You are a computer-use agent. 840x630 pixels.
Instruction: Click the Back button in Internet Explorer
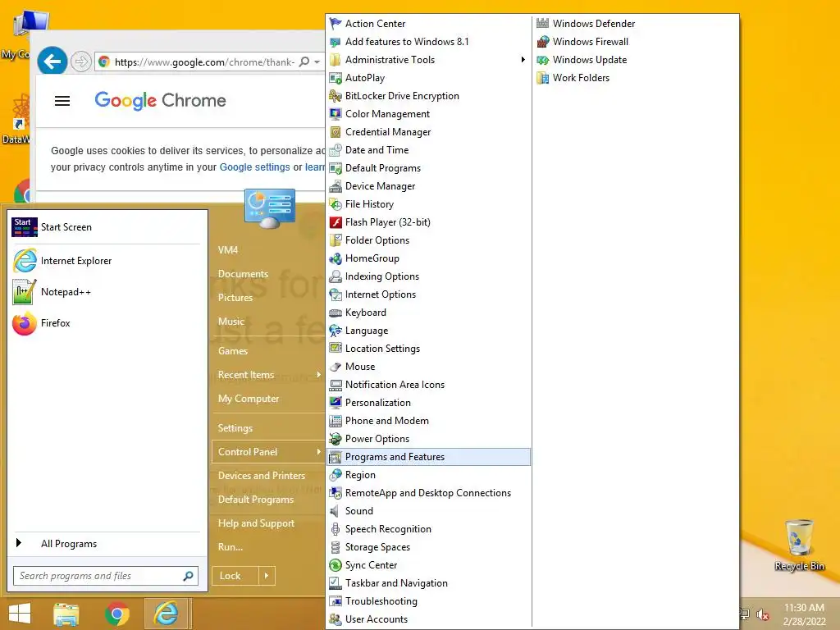tap(52, 62)
